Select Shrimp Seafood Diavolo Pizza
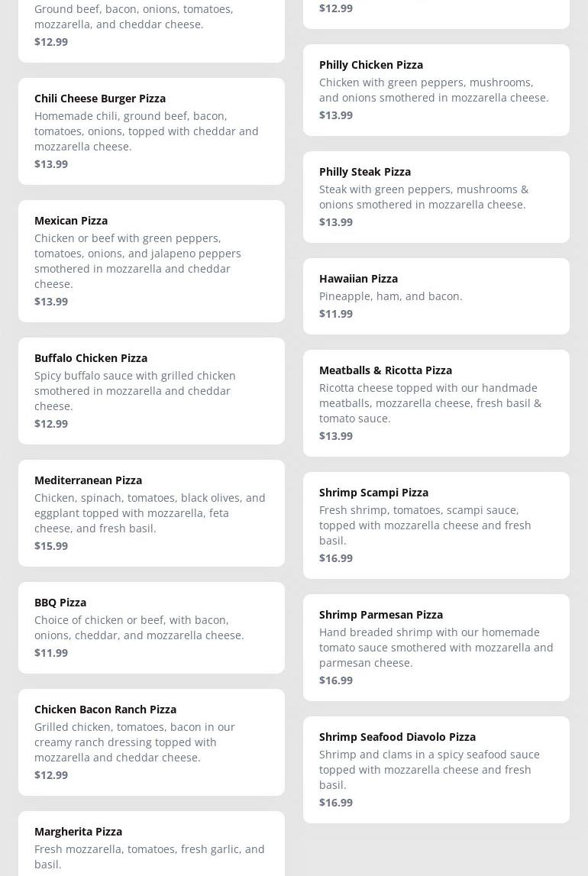This screenshot has height=876, width=588. tap(436, 769)
